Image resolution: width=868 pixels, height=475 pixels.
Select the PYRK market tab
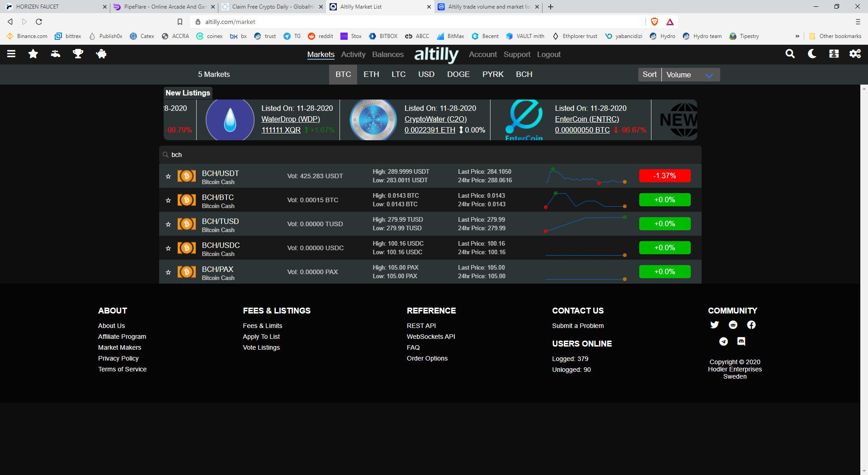(x=493, y=75)
